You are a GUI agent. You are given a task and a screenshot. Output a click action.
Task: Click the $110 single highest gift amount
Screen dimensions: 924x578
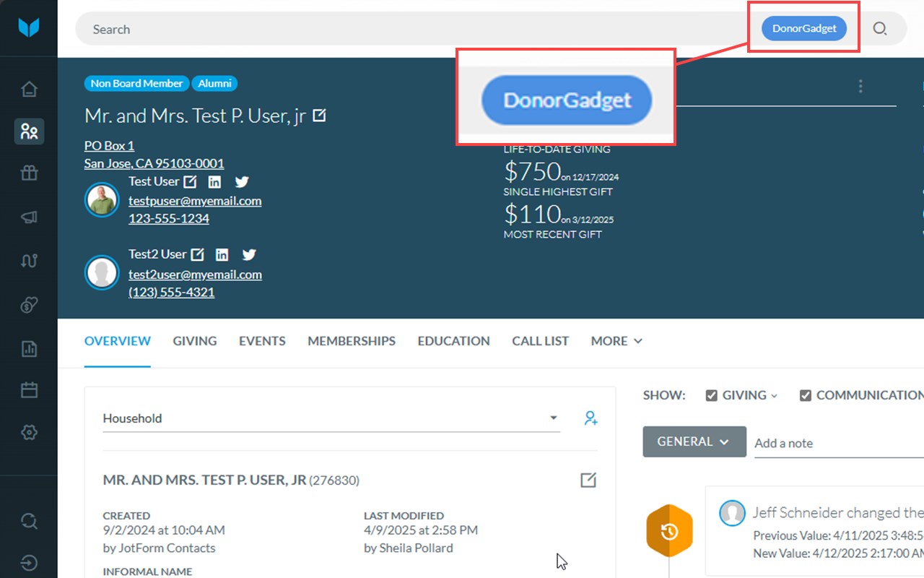532,214
